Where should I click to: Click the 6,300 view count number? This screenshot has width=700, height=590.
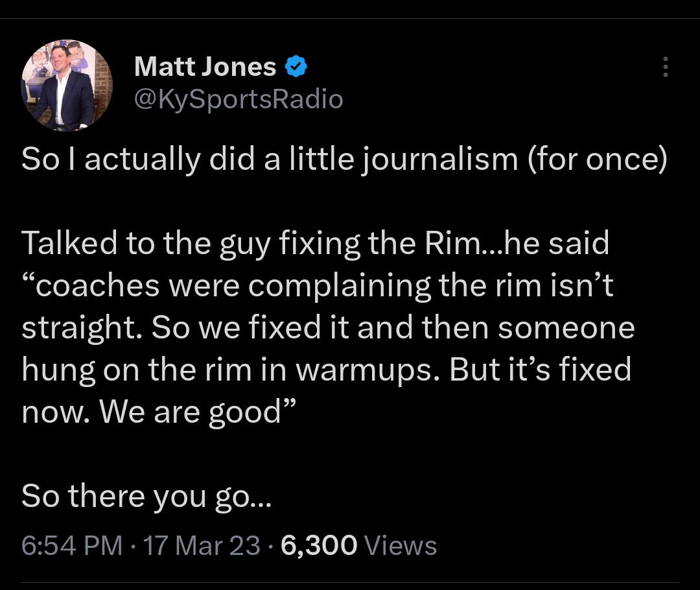point(320,545)
